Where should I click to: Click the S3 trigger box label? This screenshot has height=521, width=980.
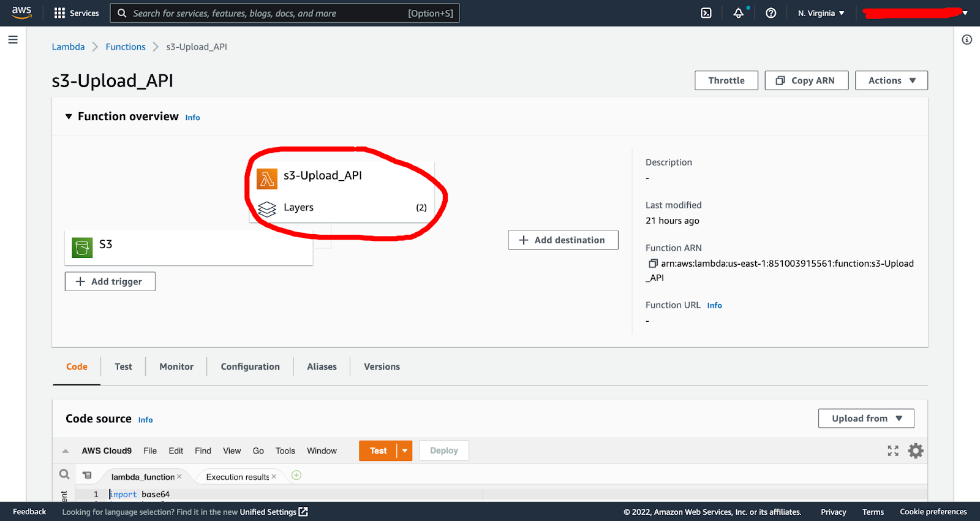[106, 244]
